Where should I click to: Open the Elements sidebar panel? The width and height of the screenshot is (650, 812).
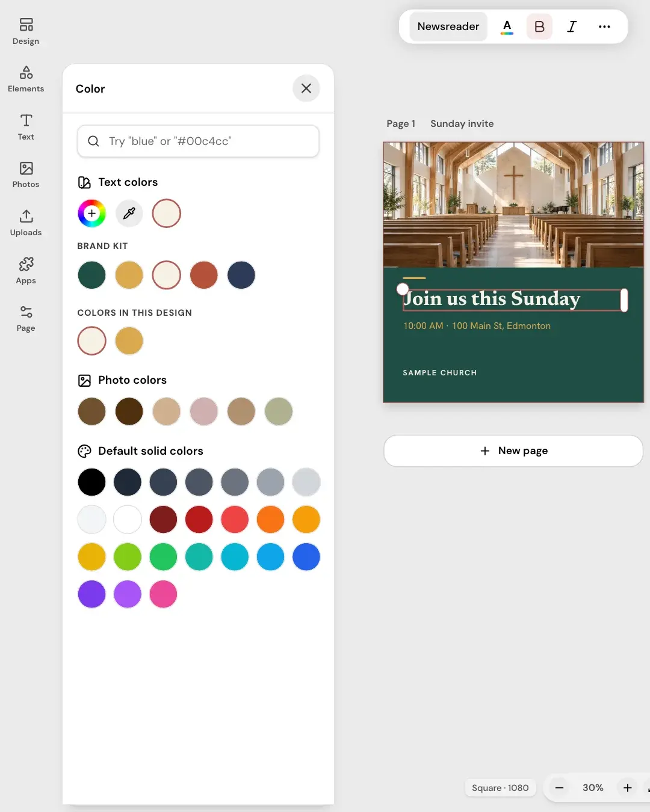(x=26, y=79)
